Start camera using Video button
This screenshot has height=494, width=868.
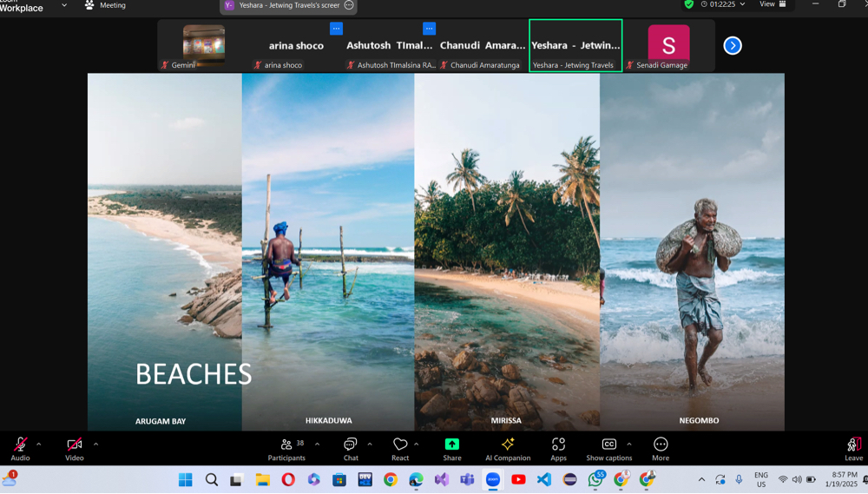click(75, 448)
